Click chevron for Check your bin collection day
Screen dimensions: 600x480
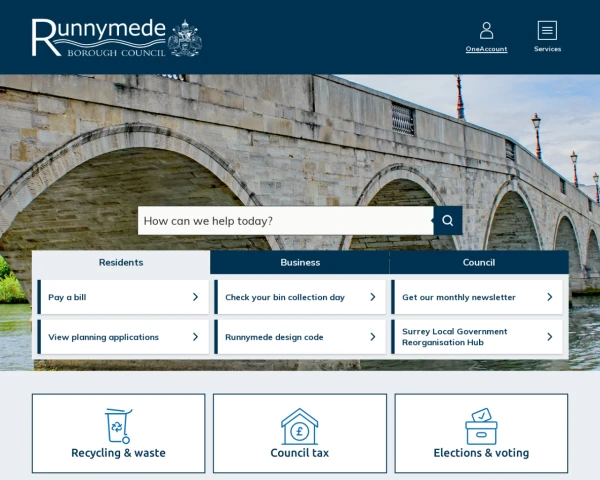pyautogui.click(x=373, y=297)
